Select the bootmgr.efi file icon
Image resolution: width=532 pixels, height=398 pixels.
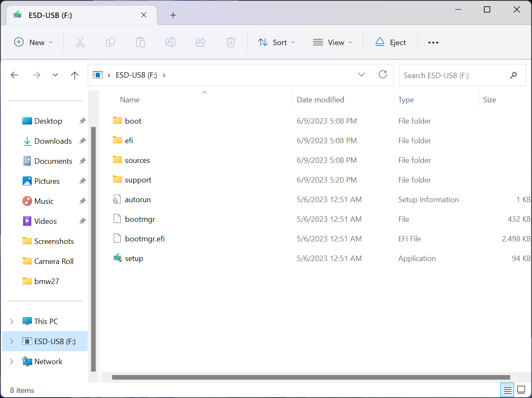pyautogui.click(x=117, y=238)
